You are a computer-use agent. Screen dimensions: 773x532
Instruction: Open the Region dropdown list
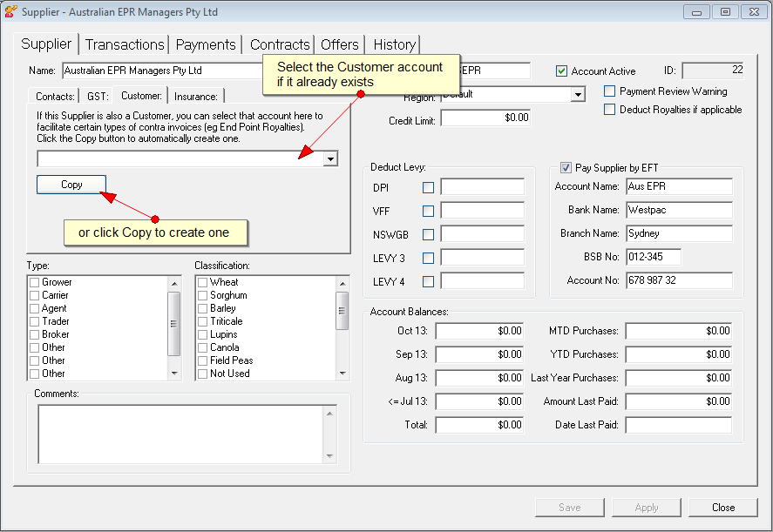(x=578, y=94)
